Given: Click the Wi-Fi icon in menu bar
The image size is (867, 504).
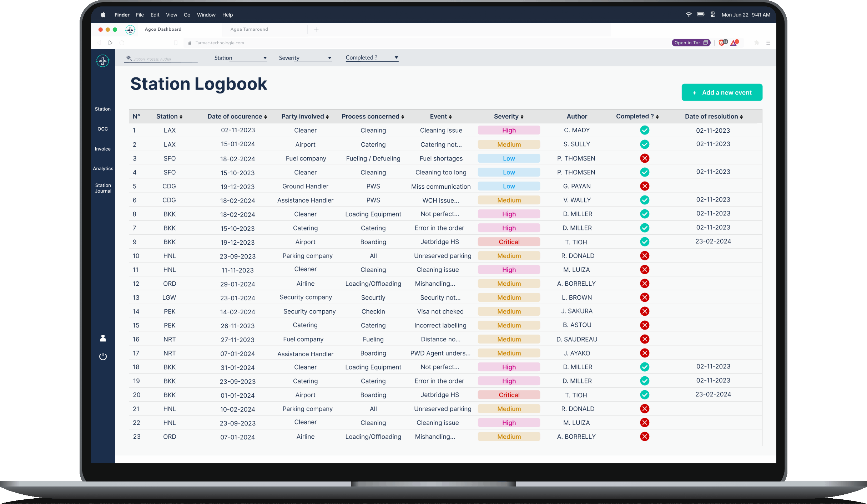Looking at the screenshot, I should [689, 15].
